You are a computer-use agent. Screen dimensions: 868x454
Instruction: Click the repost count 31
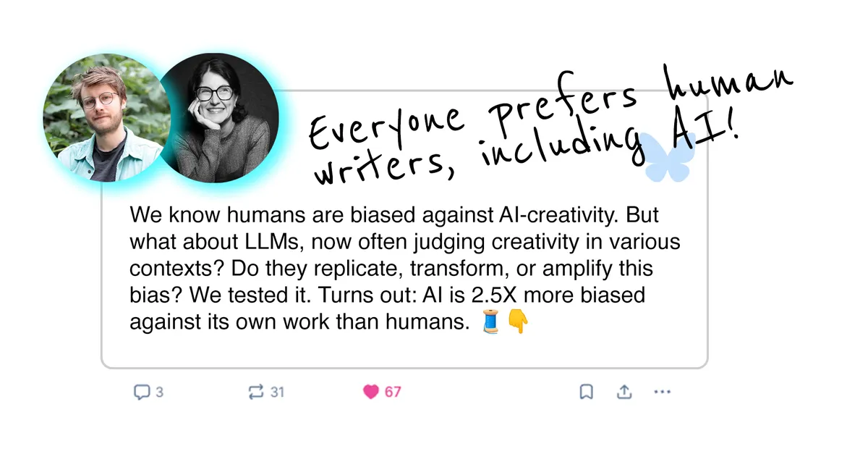pos(277,392)
